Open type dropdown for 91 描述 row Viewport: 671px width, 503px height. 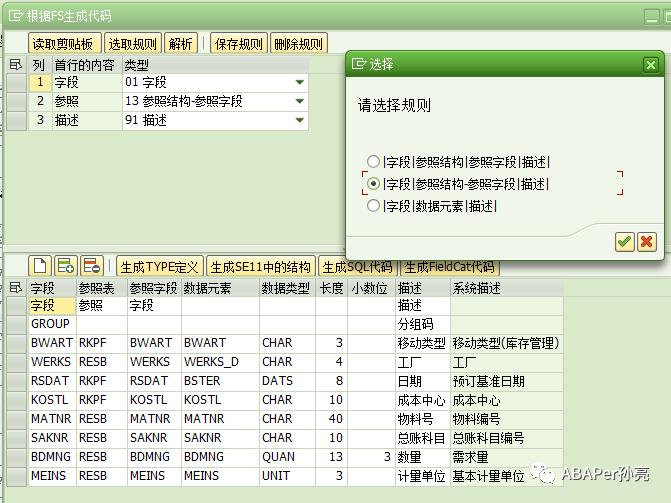point(300,120)
